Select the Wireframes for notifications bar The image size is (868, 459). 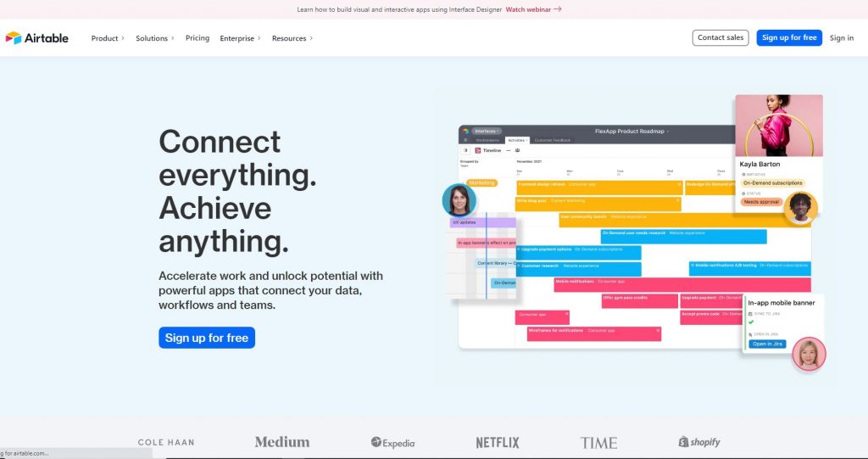click(594, 333)
